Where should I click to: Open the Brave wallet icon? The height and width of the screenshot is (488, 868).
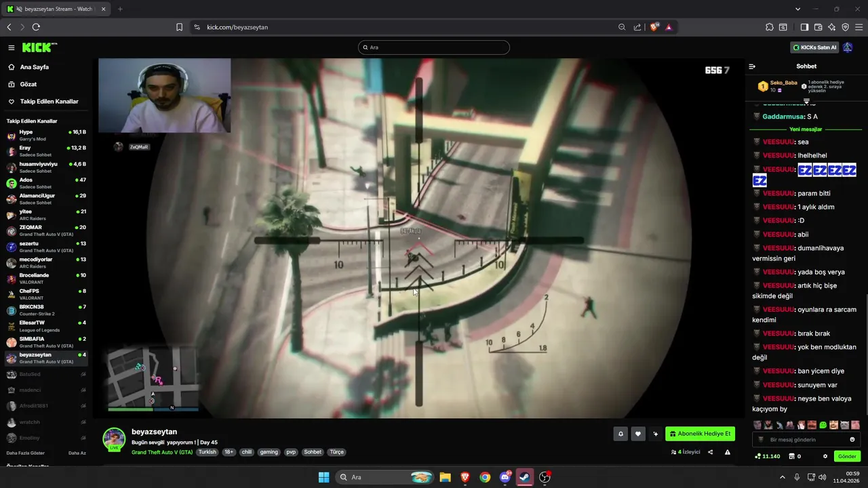tap(818, 27)
